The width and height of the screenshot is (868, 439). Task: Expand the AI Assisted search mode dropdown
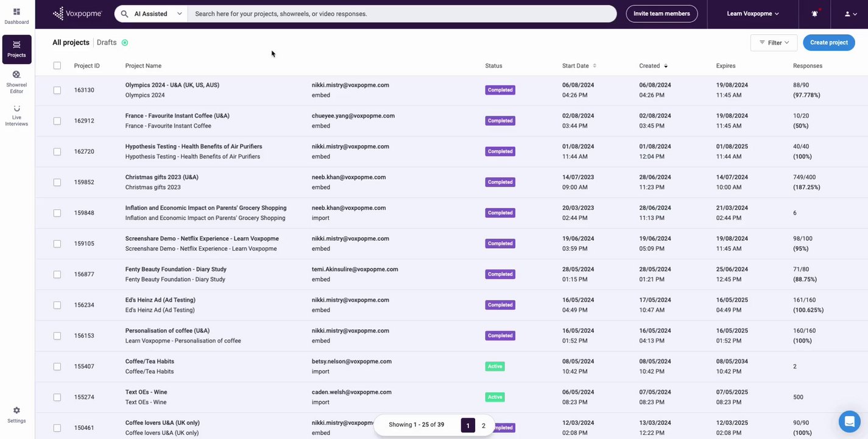(151, 13)
